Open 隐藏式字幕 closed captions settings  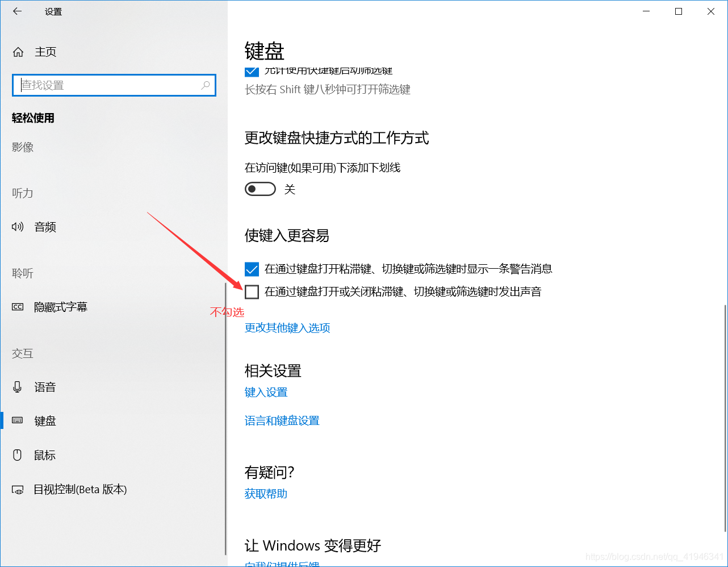point(50,307)
